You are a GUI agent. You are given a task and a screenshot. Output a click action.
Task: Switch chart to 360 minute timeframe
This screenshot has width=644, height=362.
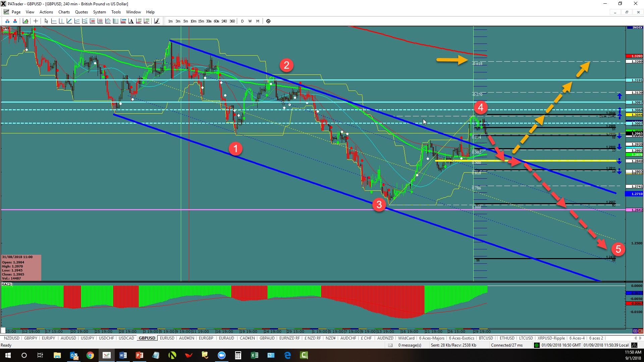point(232,21)
